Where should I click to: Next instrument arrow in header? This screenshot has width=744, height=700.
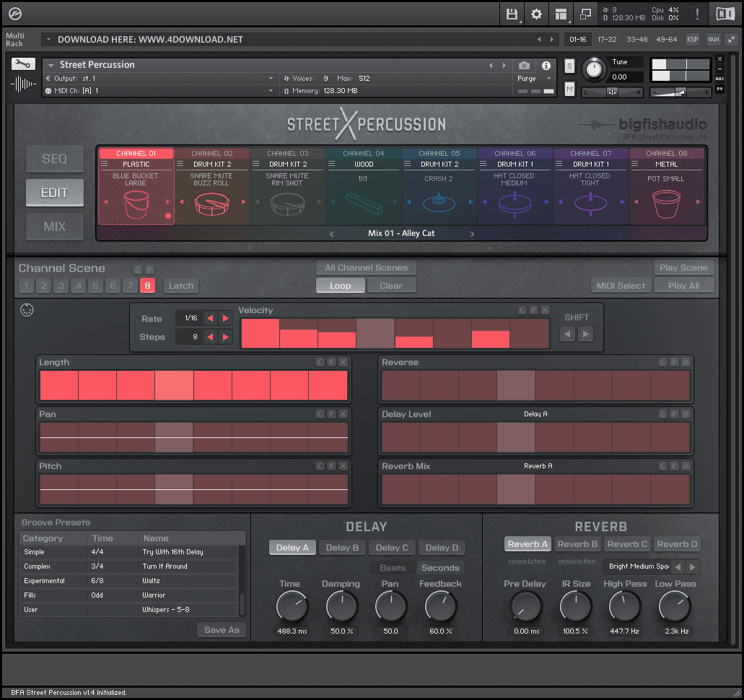(504, 66)
